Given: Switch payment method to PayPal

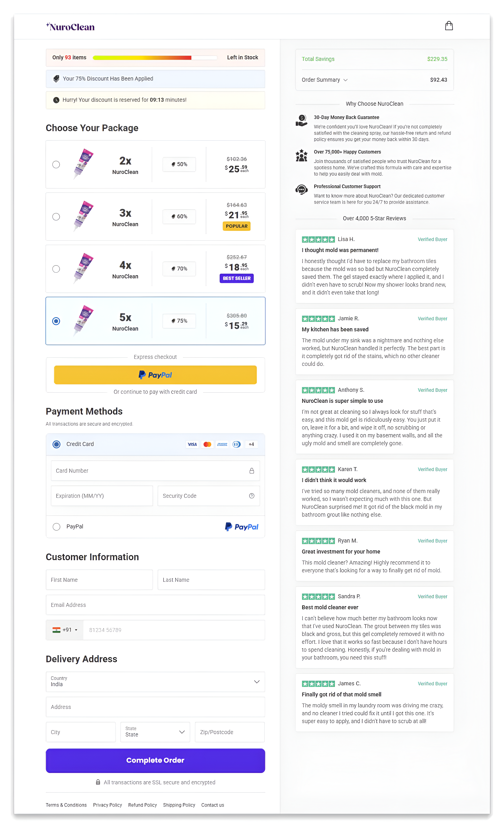Looking at the screenshot, I should coord(56,527).
